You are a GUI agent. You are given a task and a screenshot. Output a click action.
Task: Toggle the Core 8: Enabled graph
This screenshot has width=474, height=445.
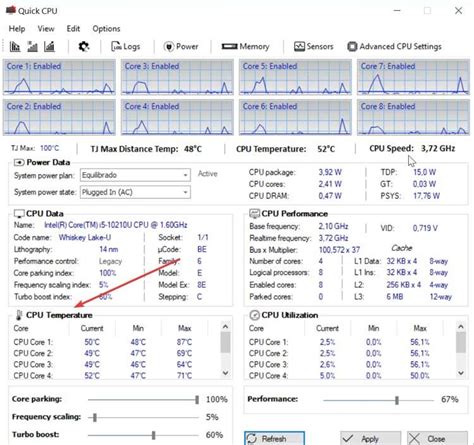point(413,118)
